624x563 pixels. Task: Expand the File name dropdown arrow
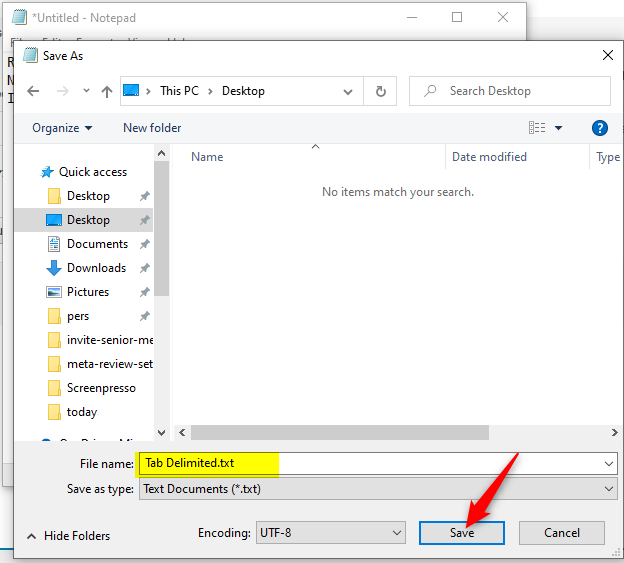(608, 464)
